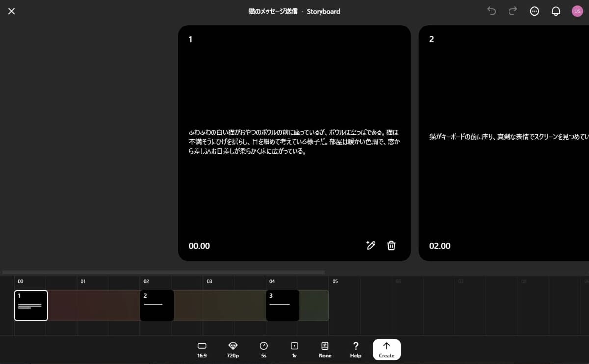Redo the last storyboard change
The height and width of the screenshot is (364, 589).
pos(512,11)
